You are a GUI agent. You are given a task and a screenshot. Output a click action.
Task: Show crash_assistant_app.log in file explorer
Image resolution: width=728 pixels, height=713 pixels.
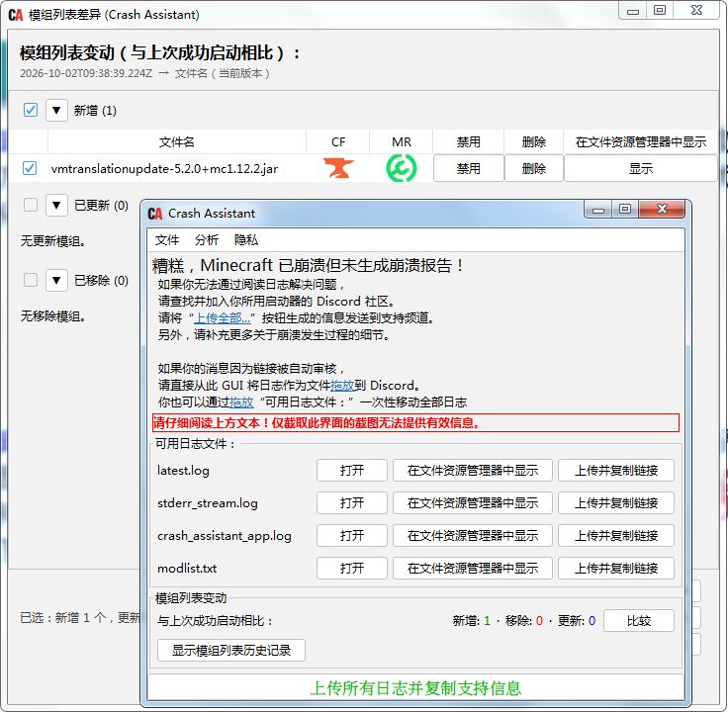pyautogui.click(x=473, y=536)
